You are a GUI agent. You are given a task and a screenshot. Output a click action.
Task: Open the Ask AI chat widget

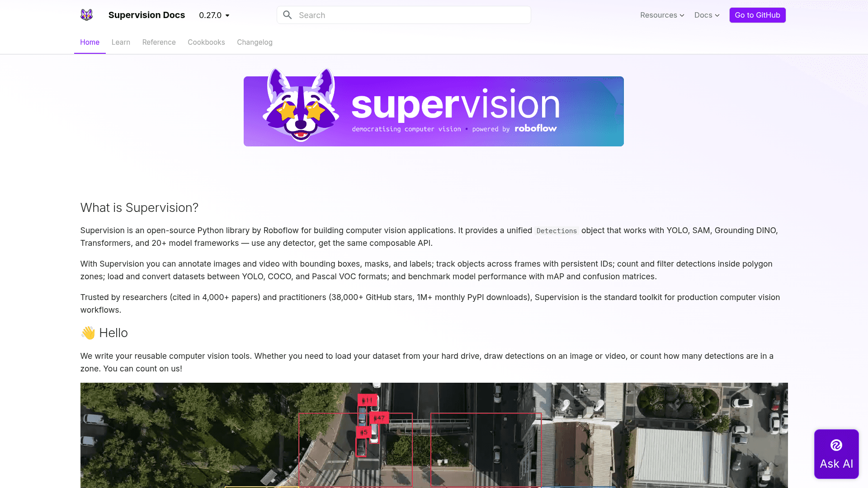836,454
